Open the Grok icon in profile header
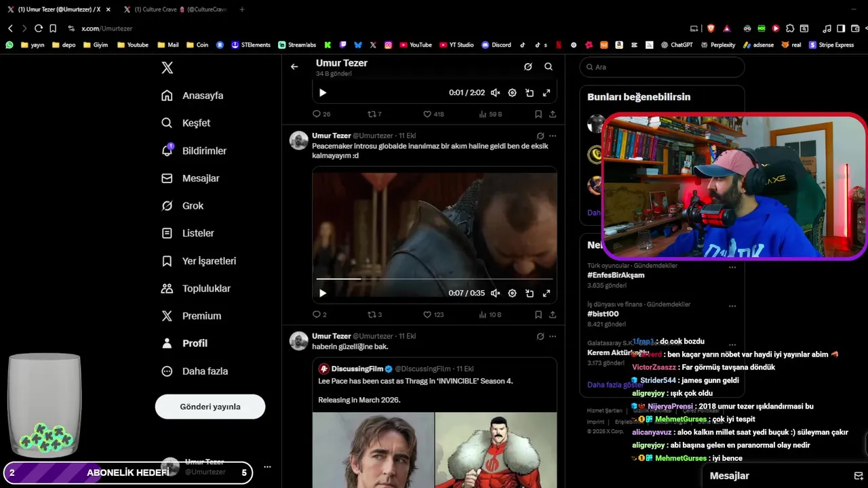The height and width of the screenshot is (488, 868). (x=528, y=66)
